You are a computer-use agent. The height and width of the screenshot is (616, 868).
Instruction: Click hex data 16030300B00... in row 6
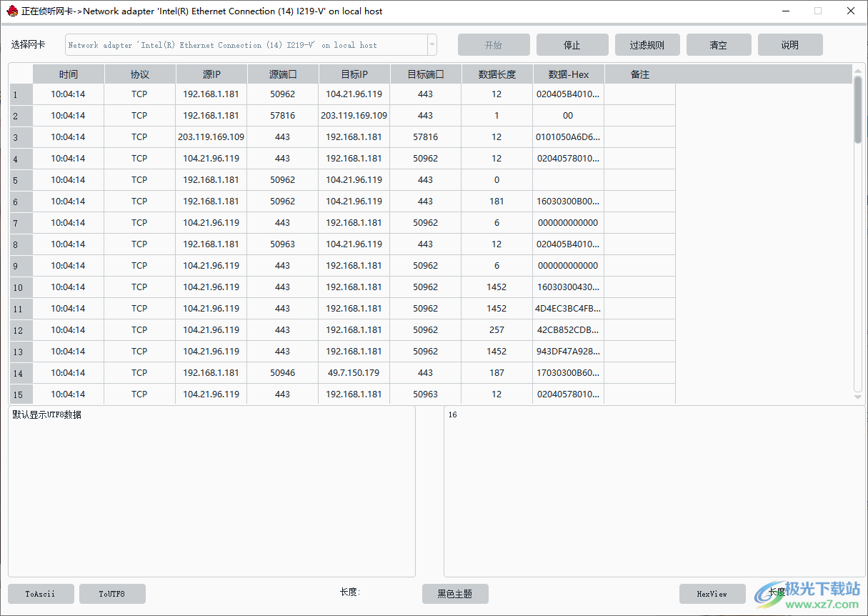(x=569, y=202)
